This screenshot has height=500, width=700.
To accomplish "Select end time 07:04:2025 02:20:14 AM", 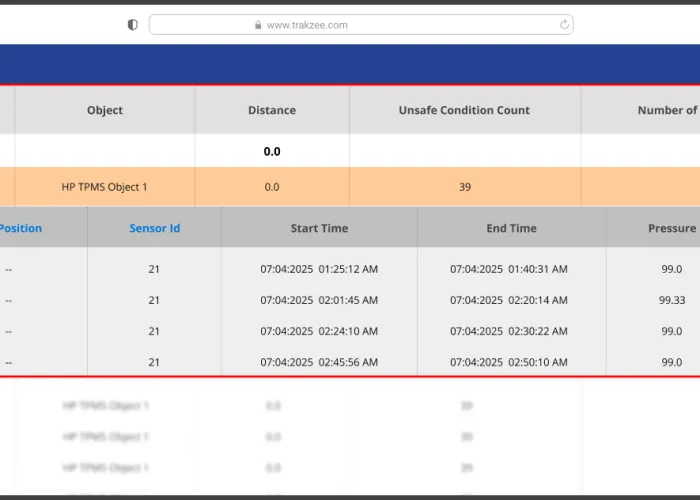I will 511,300.
